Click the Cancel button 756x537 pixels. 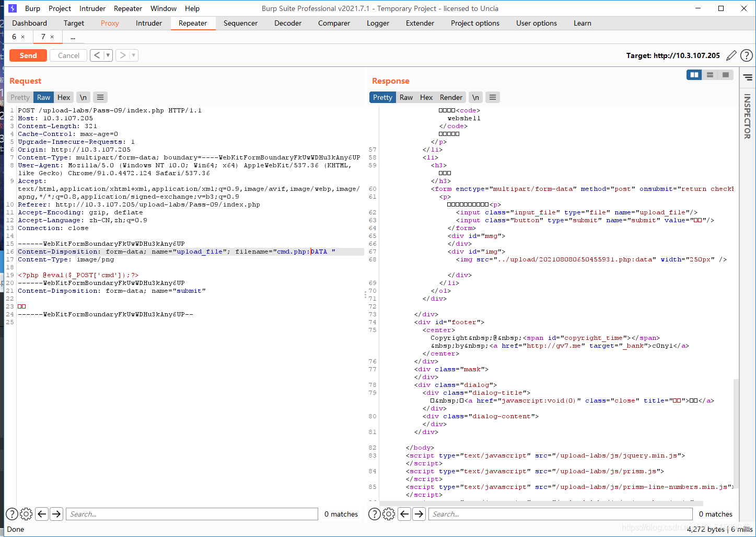(x=68, y=55)
